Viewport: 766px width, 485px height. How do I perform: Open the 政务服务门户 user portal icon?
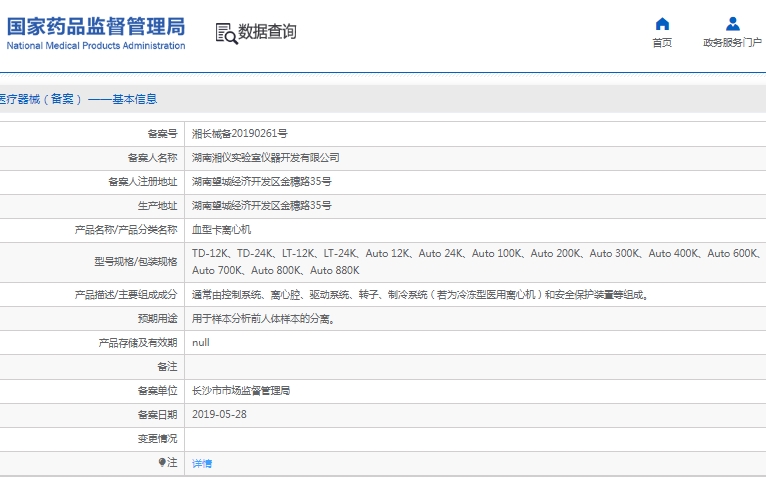coord(732,23)
